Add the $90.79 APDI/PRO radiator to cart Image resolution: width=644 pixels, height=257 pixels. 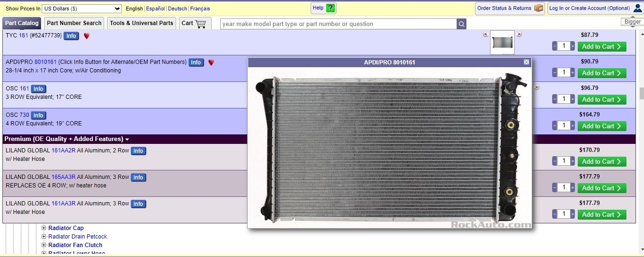(602, 73)
